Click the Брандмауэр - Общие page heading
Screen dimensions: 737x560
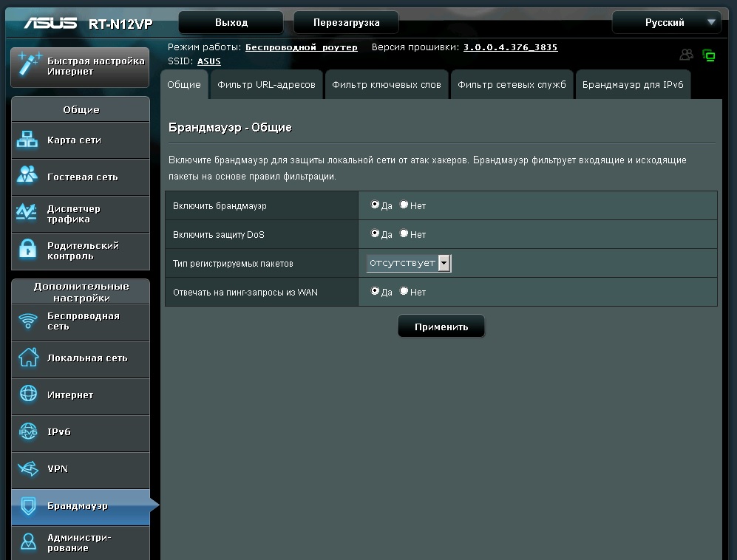tap(230, 127)
